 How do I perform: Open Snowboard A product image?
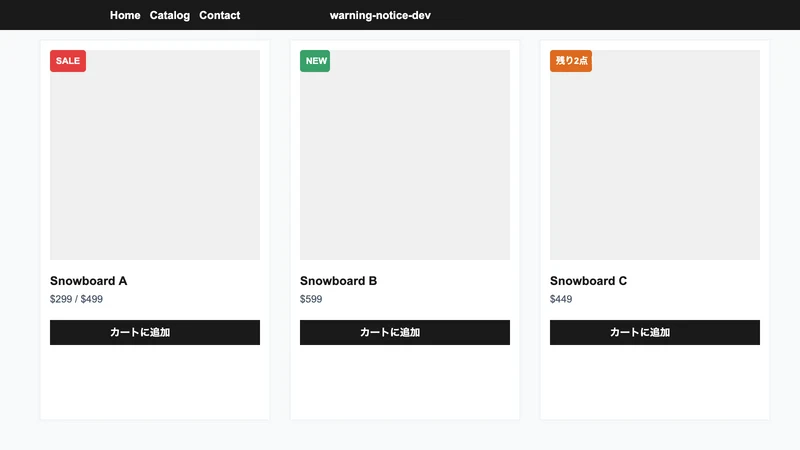155,155
